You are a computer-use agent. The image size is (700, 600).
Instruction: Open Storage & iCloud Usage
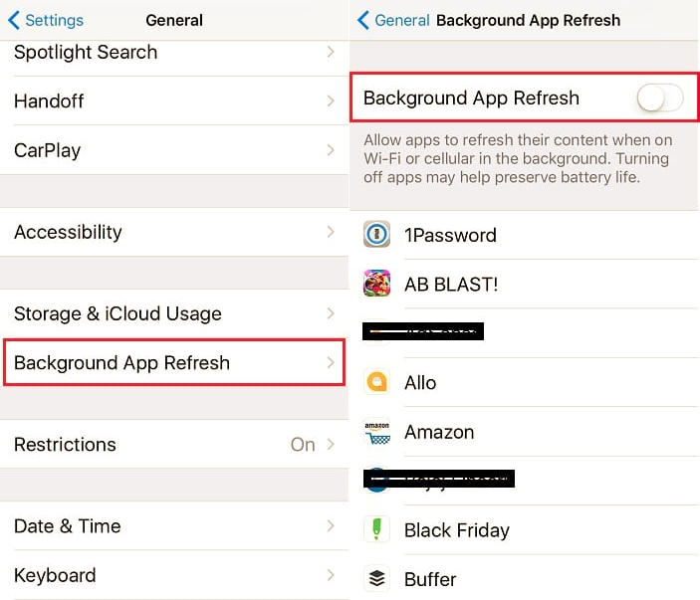(x=174, y=313)
